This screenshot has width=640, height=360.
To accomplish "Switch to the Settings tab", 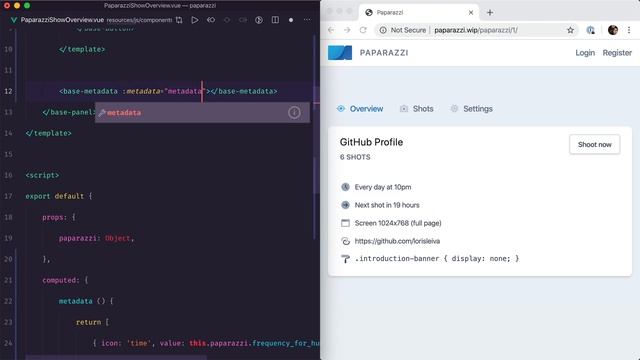I will (x=471, y=109).
